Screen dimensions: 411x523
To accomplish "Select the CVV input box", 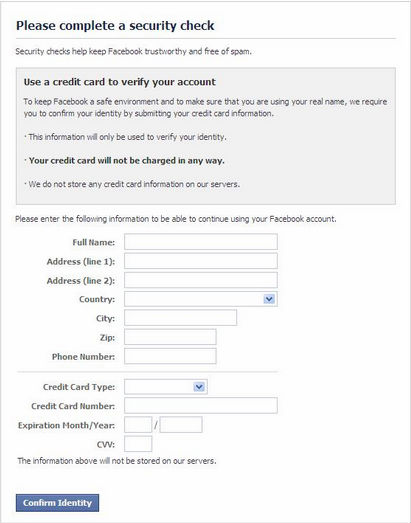I will coord(138,444).
